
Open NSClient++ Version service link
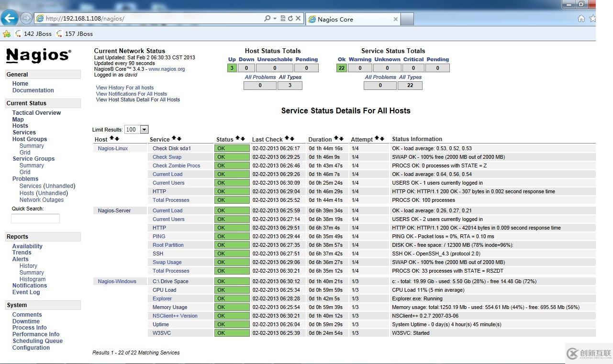coord(175,316)
